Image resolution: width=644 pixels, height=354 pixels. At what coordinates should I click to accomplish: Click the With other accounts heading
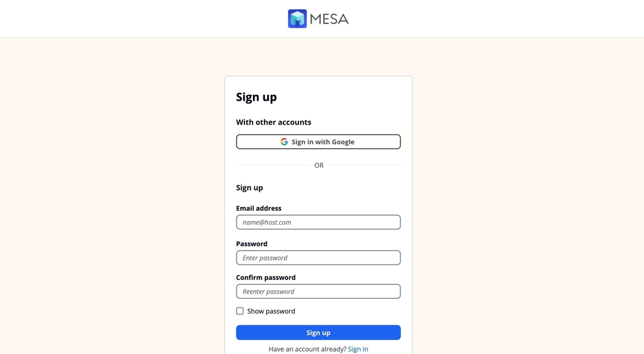(x=274, y=122)
